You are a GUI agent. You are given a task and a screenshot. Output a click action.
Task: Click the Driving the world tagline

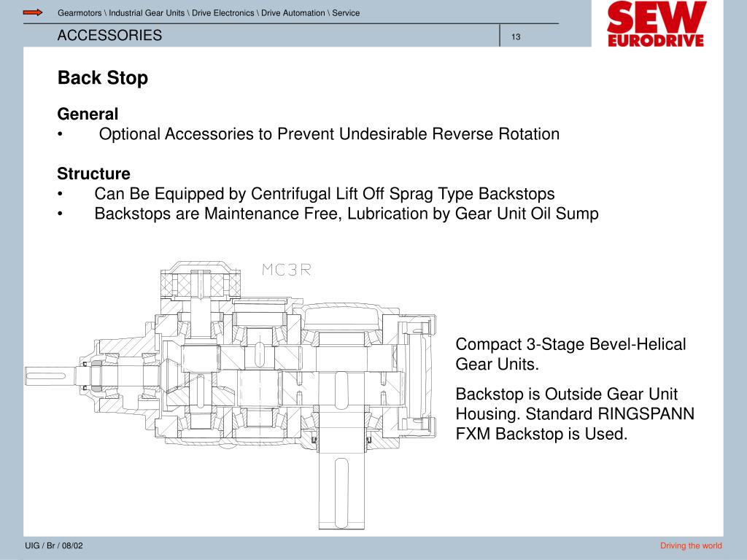click(691, 545)
